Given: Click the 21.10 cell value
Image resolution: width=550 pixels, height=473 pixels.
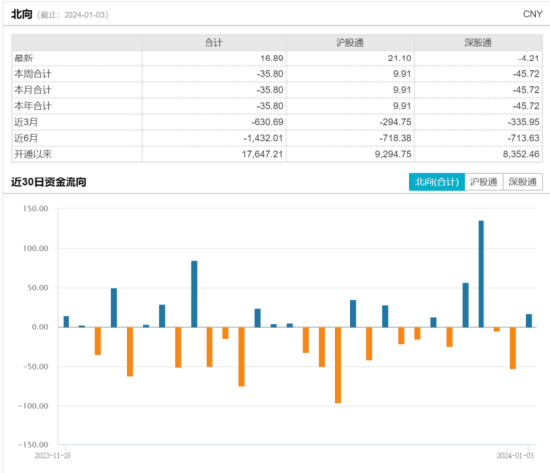Looking at the screenshot, I should coord(399,58).
